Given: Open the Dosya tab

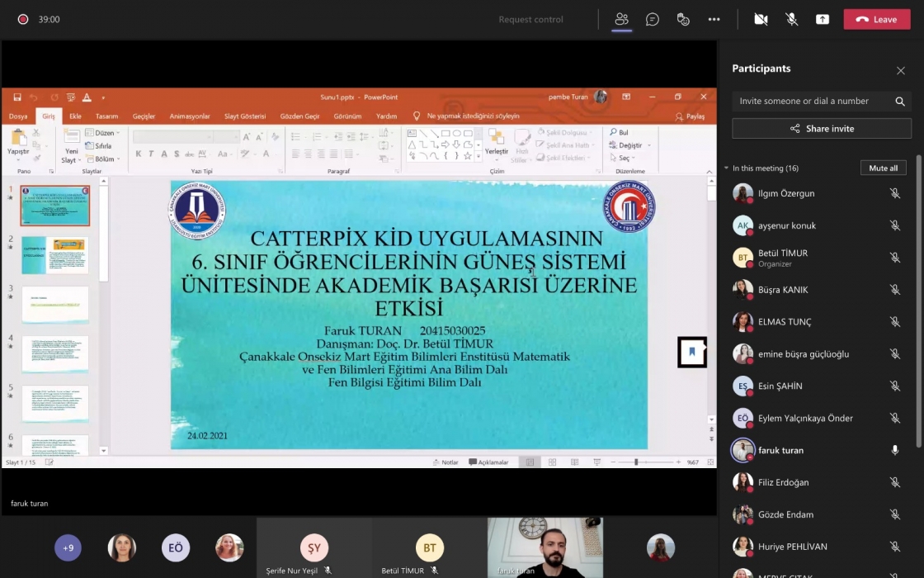Looking at the screenshot, I should coord(18,116).
